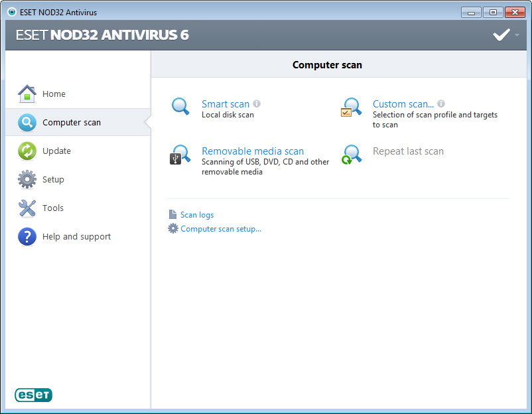
Task: Maximize the ESET NOD32 Antivirus window
Action: pyautogui.click(x=493, y=13)
